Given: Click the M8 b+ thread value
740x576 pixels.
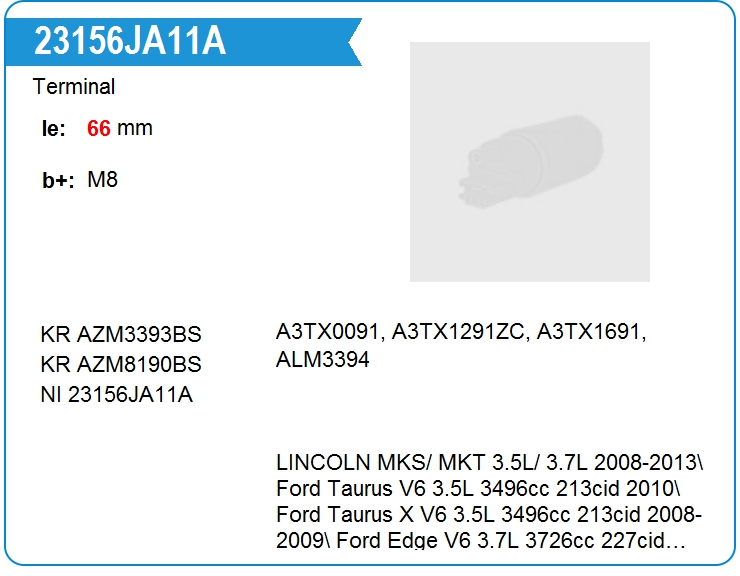Looking at the screenshot, I should point(103,181).
